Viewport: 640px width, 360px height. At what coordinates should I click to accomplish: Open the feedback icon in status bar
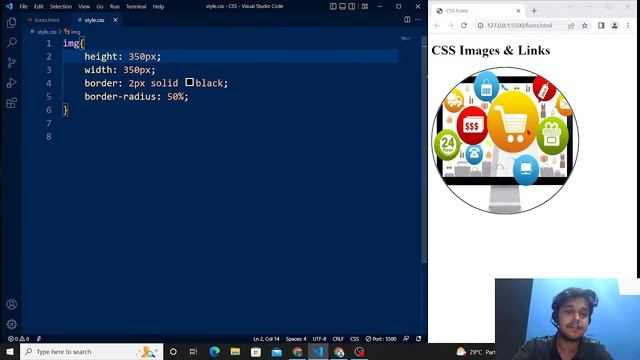[406, 339]
